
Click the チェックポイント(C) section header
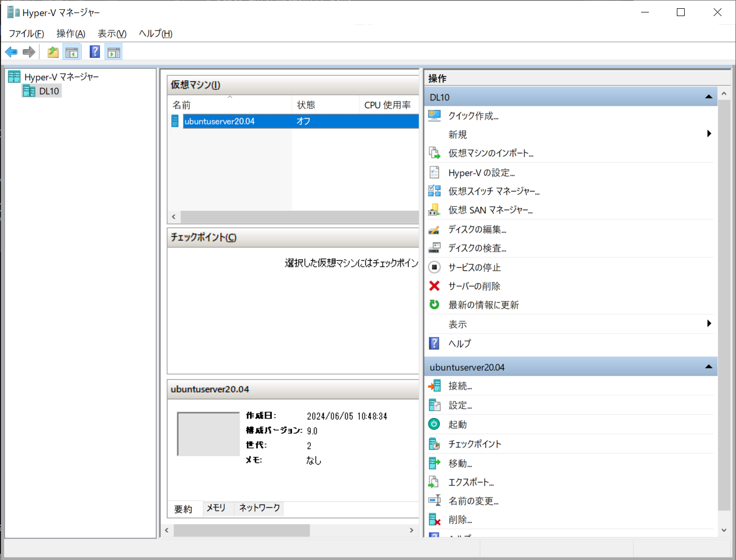click(x=293, y=237)
